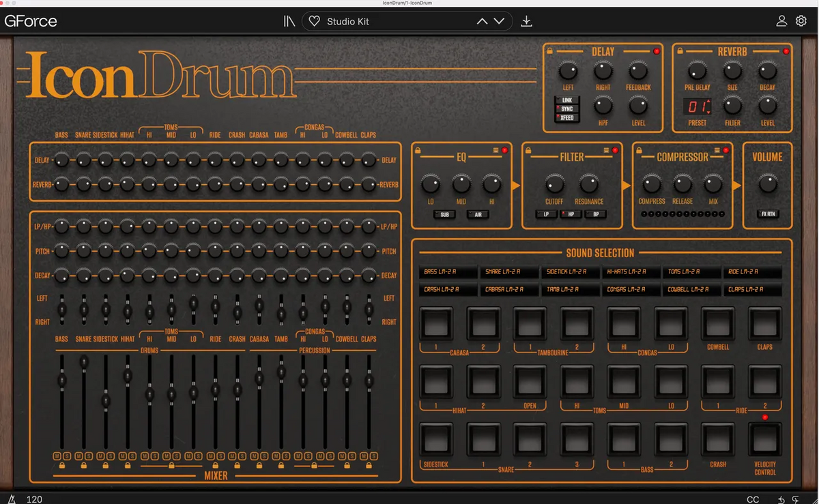Image resolution: width=819 pixels, height=504 pixels.
Task: Solo the Claps mixer channel
Action: [x=374, y=456]
